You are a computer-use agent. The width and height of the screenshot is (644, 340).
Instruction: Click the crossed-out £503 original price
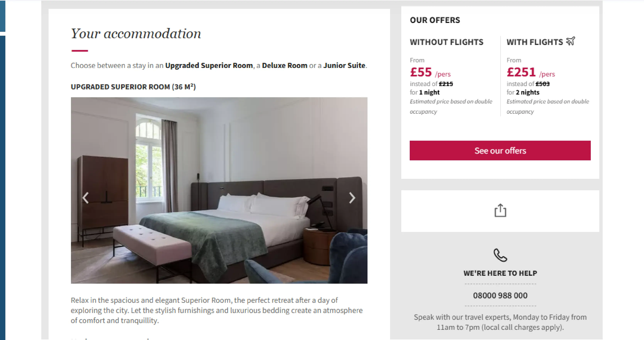tap(543, 84)
